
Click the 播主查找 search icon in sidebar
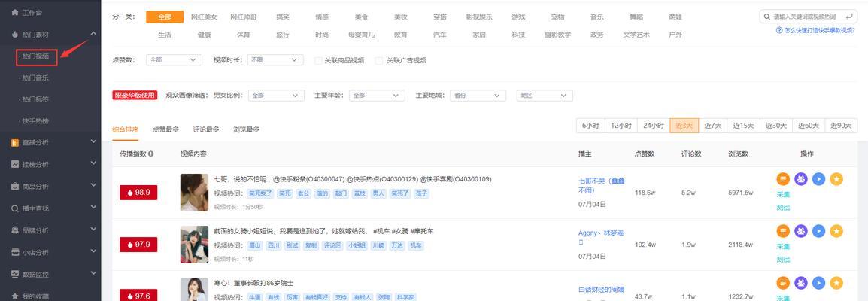pos(15,208)
